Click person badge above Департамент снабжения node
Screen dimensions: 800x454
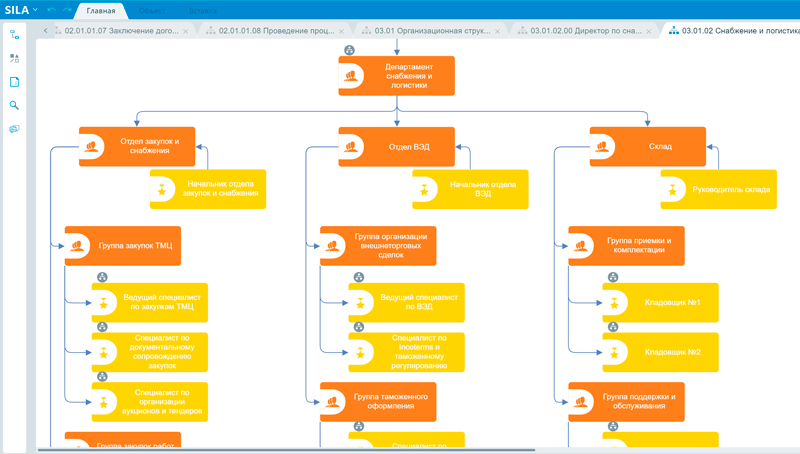pos(349,48)
